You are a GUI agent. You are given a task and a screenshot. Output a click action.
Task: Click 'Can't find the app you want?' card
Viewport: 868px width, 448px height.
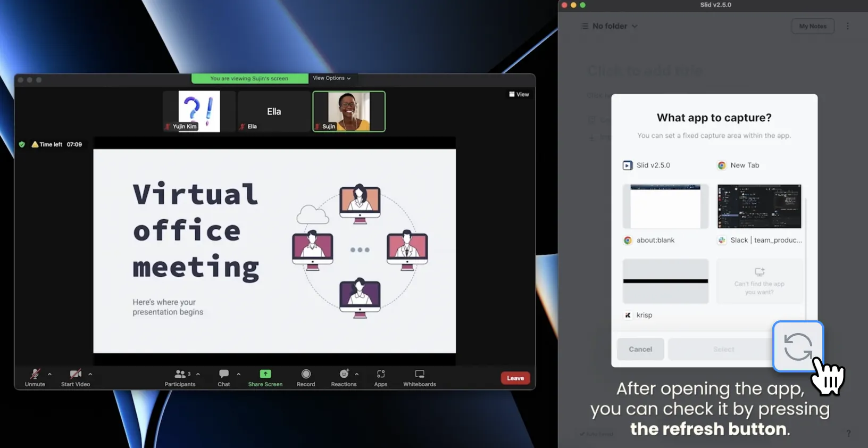(x=759, y=281)
